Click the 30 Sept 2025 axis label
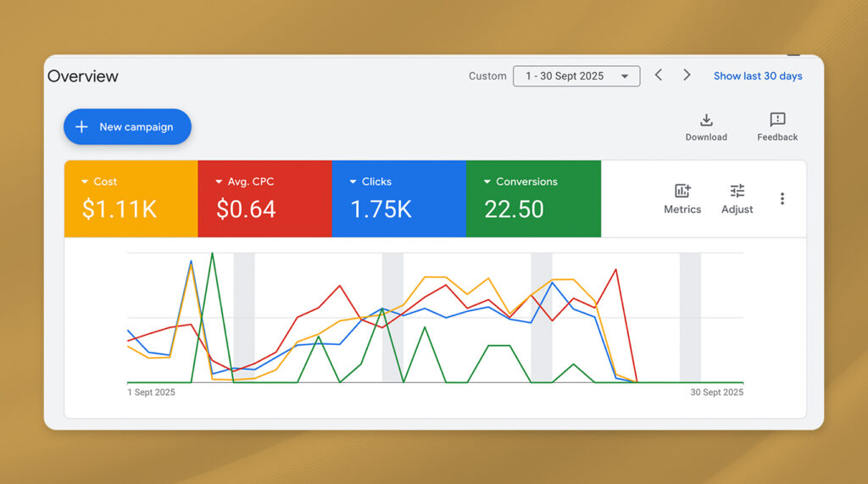868x484 pixels. (716, 392)
